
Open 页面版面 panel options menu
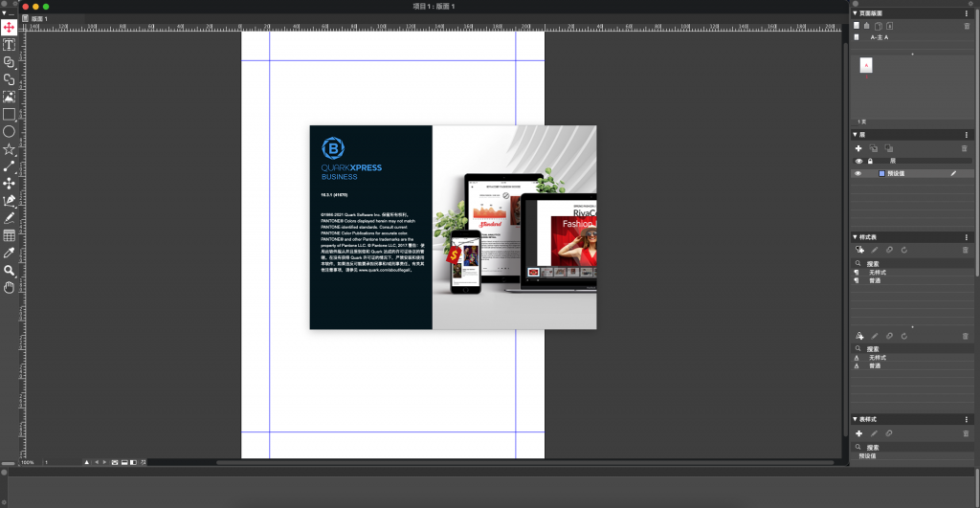pyautogui.click(x=967, y=13)
